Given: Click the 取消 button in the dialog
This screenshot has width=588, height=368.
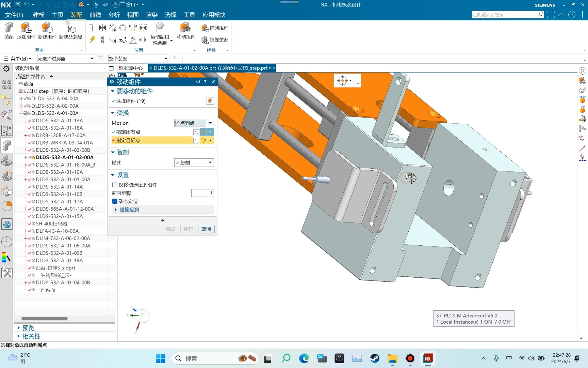Looking at the screenshot, I should tap(206, 229).
